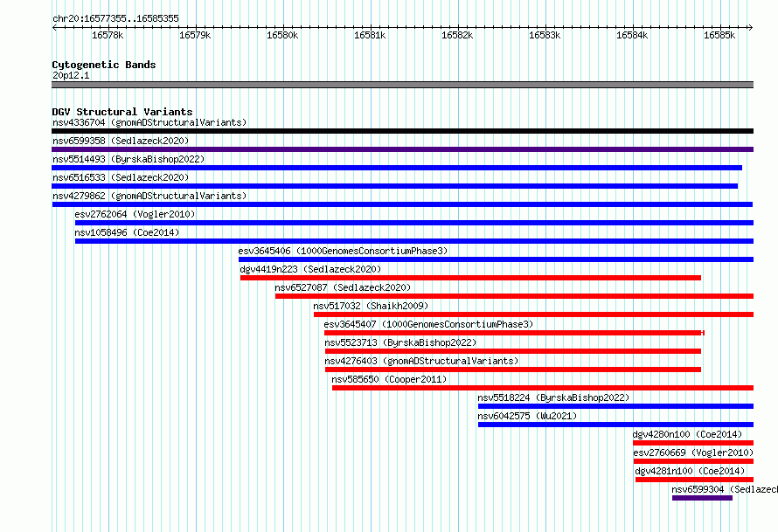Click the nsv4336704 gnomADStructuralVariants label
This screenshot has height=532, width=778.
click(x=149, y=122)
